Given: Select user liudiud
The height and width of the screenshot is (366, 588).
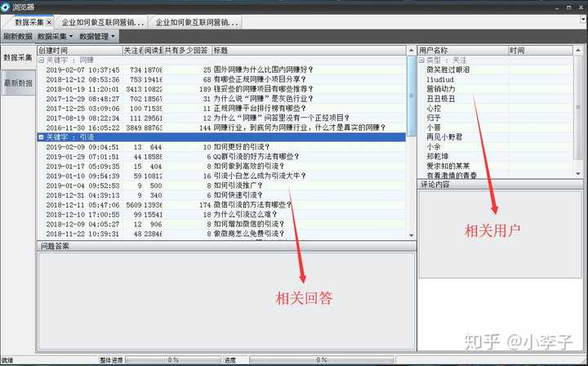Looking at the screenshot, I should point(440,79).
